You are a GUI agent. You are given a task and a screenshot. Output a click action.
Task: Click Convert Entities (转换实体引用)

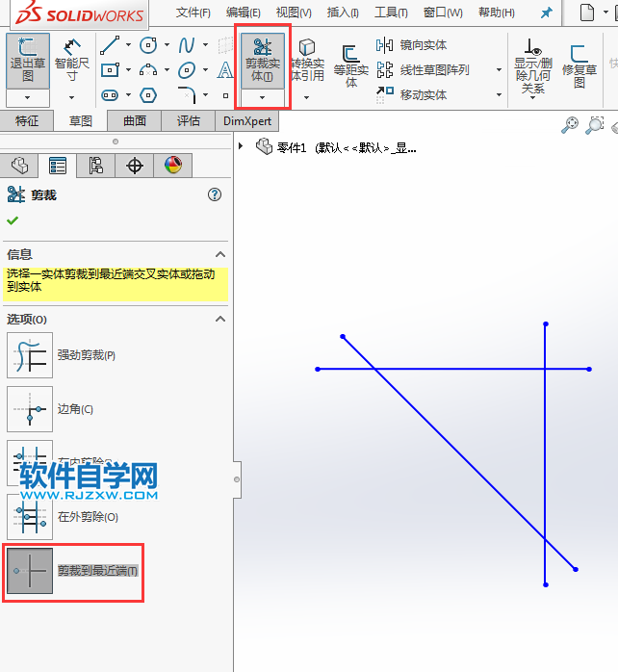[x=307, y=61]
